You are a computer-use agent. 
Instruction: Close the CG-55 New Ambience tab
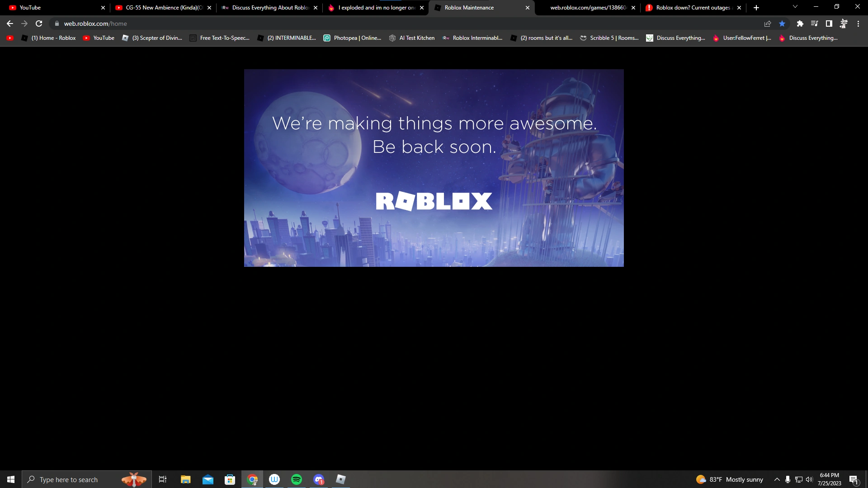(209, 8)
